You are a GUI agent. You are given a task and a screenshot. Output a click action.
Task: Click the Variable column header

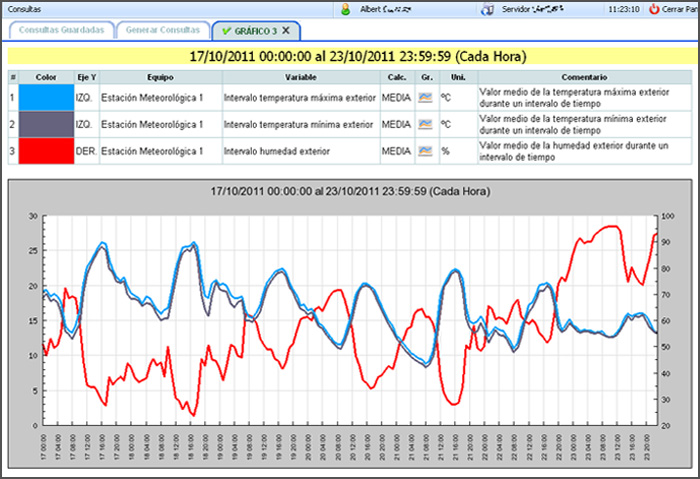(x=301, y=77)
